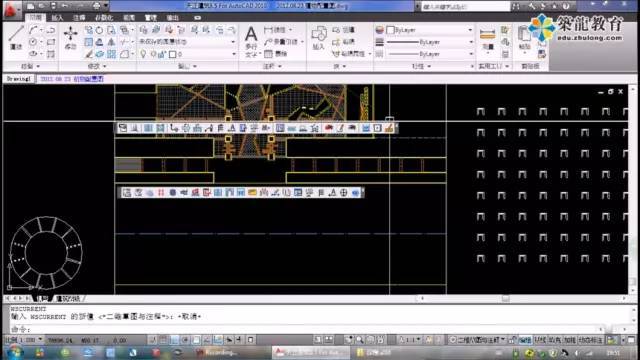
Task: Toggle the lock icon beside workspace selector
Action: [512, 340]
